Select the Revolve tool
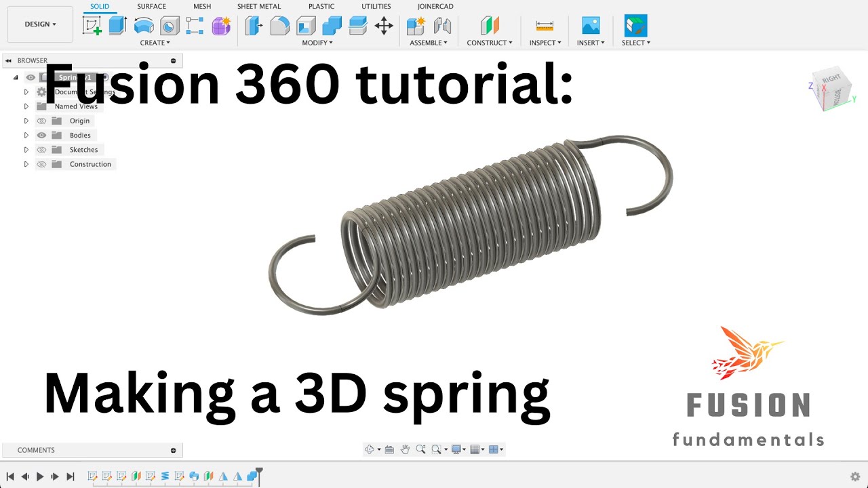 click(144, 26)
